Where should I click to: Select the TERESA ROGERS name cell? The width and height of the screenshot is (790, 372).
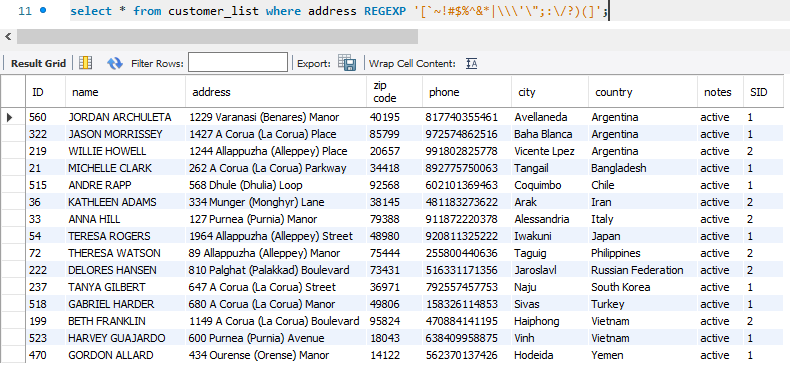point(125,236)
